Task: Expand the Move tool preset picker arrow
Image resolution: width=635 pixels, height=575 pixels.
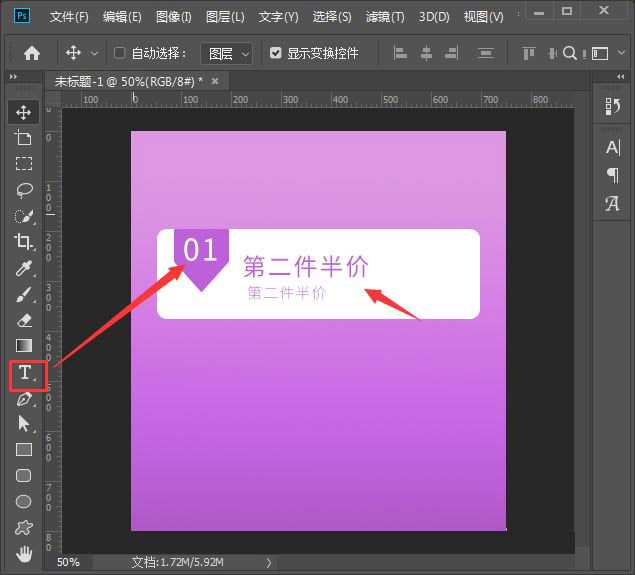Action: [x=95, y=53]
